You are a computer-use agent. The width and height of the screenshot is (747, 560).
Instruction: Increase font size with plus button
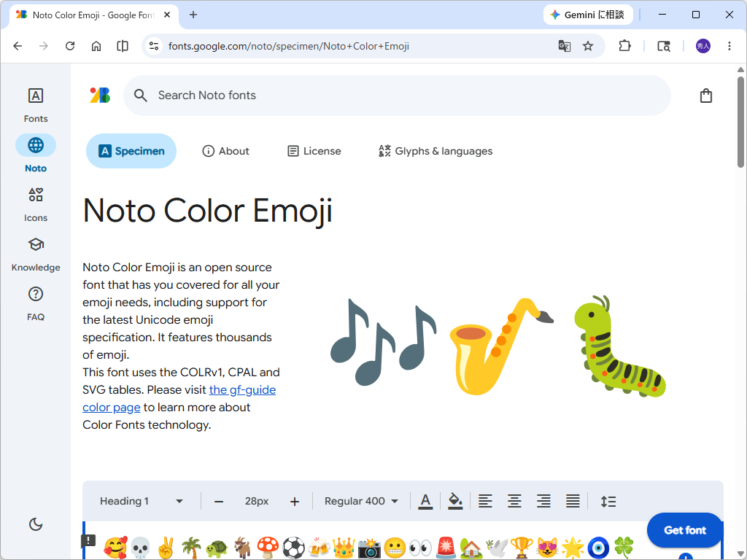click(295, 502)
